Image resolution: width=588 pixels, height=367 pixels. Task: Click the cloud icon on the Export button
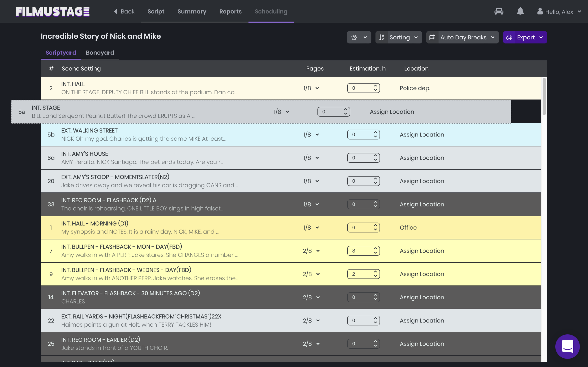(509, 37)
